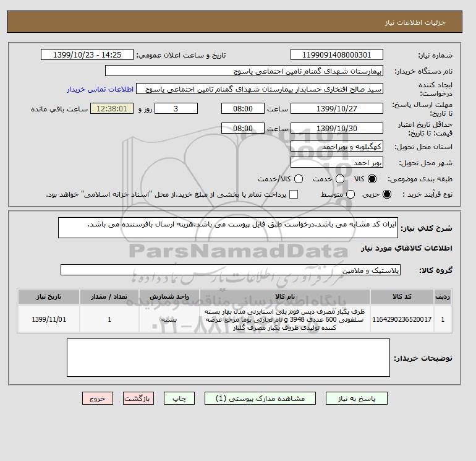Click the اطلاعات کالاهای مورد نیاز heading
Viewport: 476px width, 461px height.
tap(407, 248)
